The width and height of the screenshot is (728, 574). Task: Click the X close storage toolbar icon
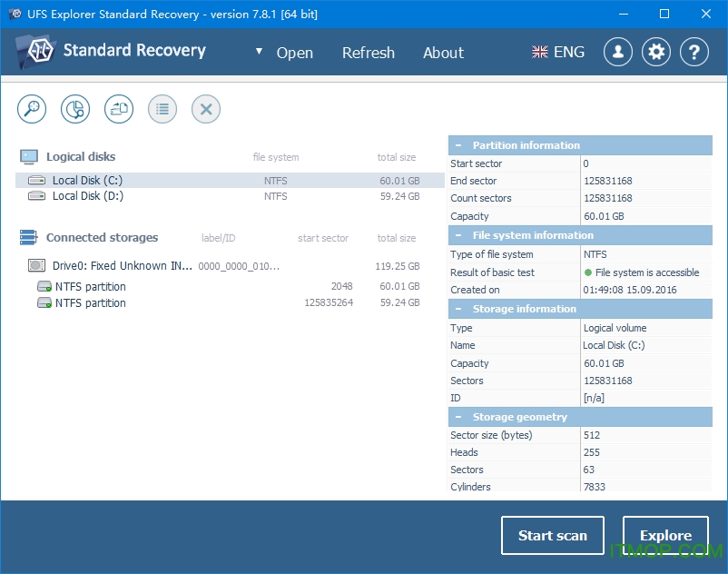(x=206, y=109)
